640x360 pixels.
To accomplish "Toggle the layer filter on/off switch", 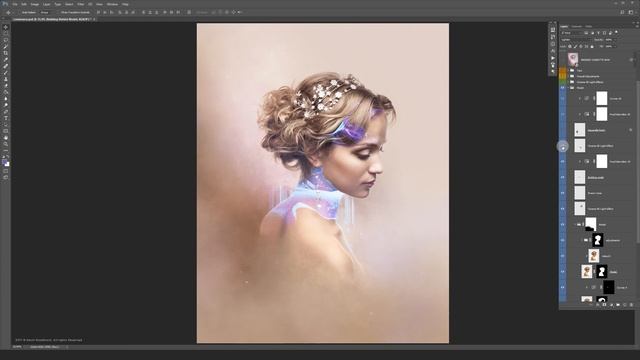I will [x=616, y=33].
